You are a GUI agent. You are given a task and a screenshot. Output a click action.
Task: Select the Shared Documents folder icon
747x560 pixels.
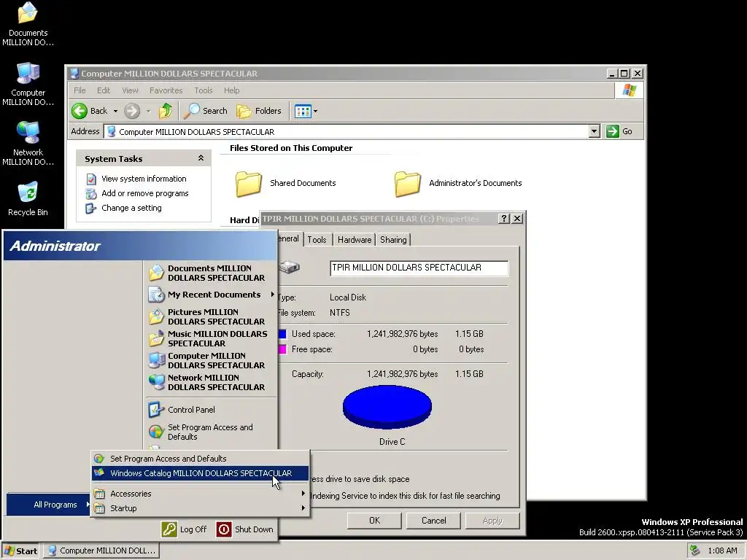pyautogui.click(x=249, y=184)
